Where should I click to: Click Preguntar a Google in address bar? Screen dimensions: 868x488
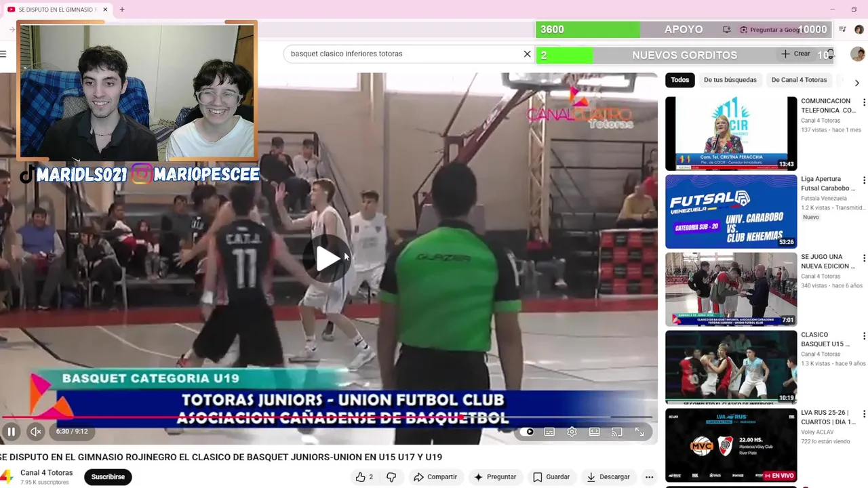click(x=770, y=30)
